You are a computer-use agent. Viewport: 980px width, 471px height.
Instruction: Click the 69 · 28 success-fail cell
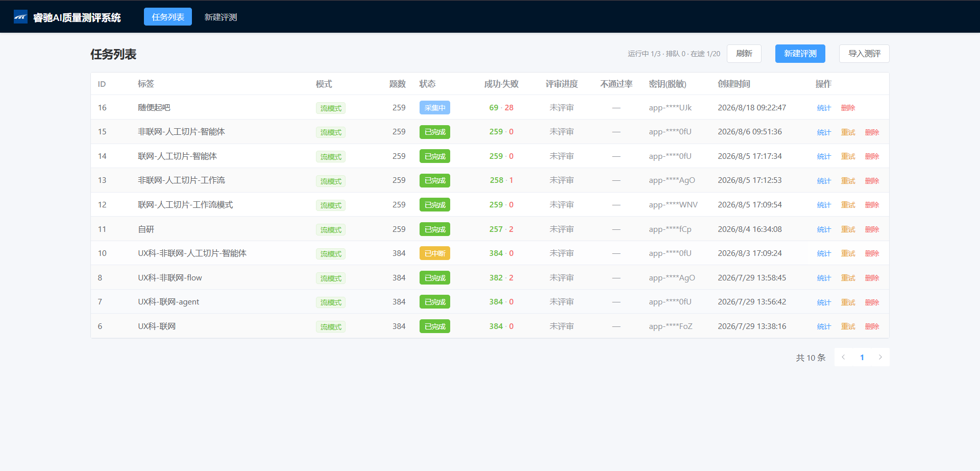point(501,108)
